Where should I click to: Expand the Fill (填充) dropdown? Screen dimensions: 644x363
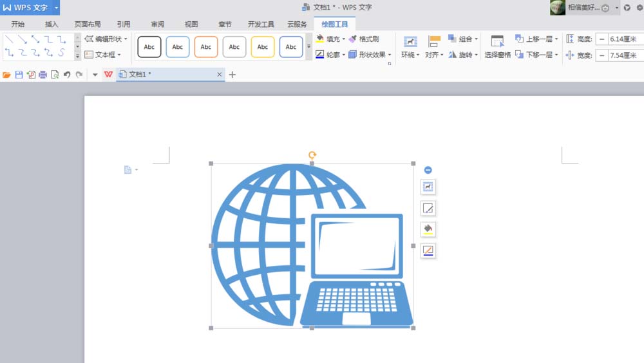[344, 39]
